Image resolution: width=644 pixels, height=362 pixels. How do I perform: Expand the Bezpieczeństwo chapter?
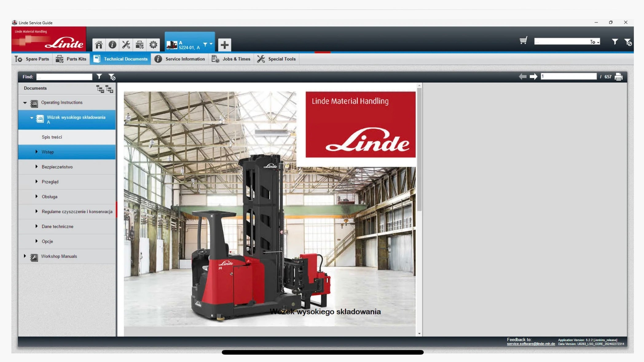pyautogui.click(x=37, y=167)
